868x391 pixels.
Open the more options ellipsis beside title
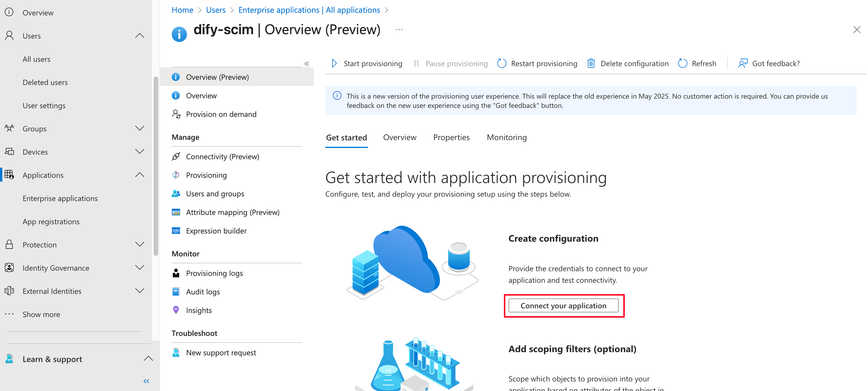399,30
